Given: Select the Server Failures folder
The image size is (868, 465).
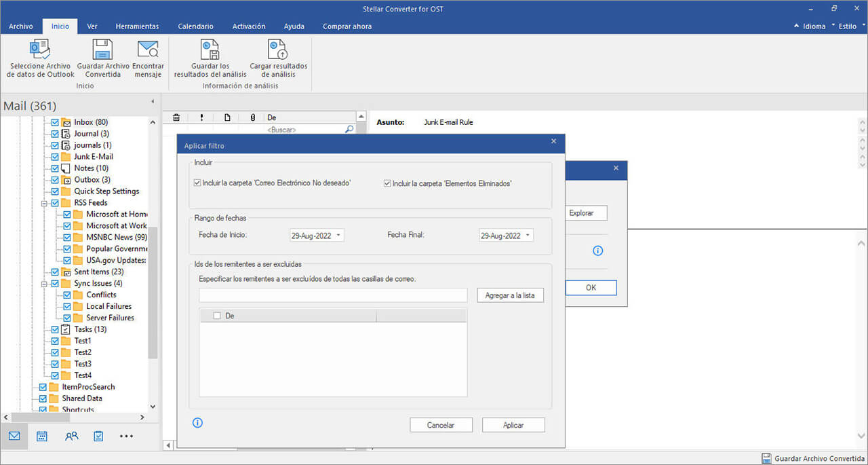Looking at the screenshot, I should [110, 318].
